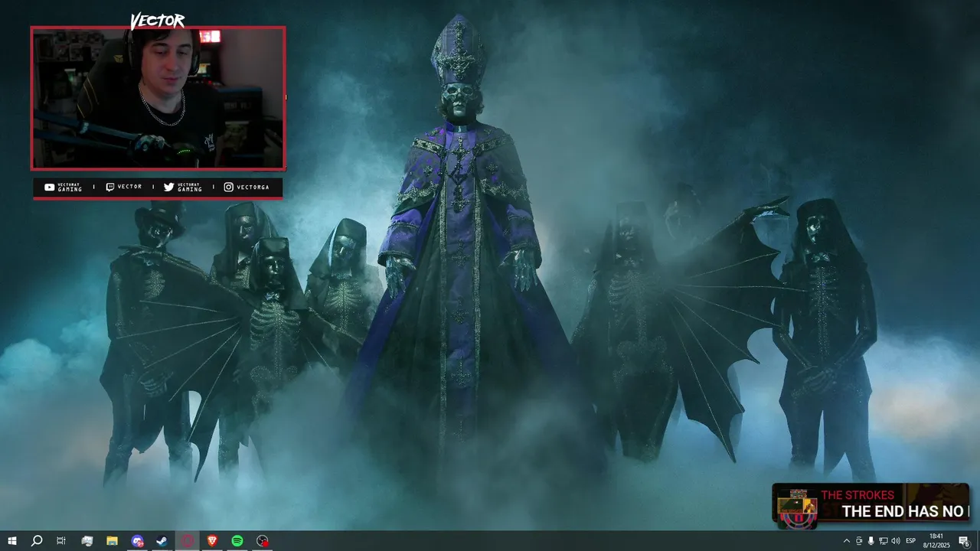Open Task View on the taskbar
This screenshot has height=551, width=980.
61,541
